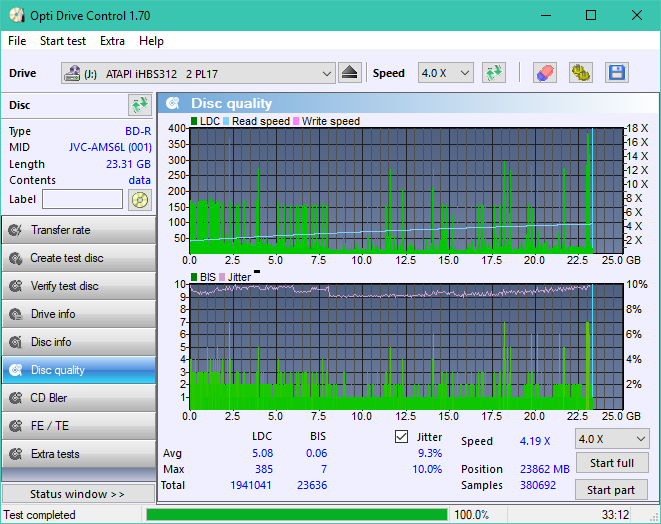This screenshot has height=524, width=661.
Task: Click the Write speed legend swatch
Action: coord(296,121)
